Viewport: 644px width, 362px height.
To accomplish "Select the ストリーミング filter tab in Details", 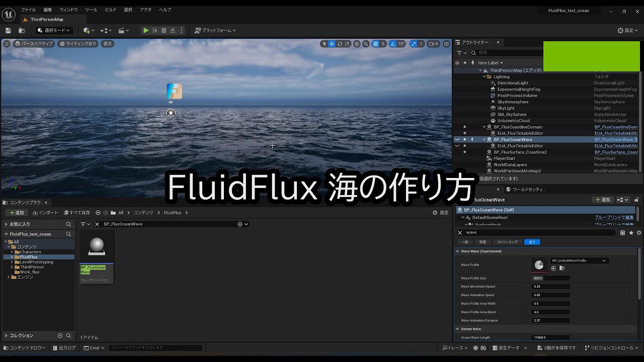I will pyautogui.click(x=507, y=242).
